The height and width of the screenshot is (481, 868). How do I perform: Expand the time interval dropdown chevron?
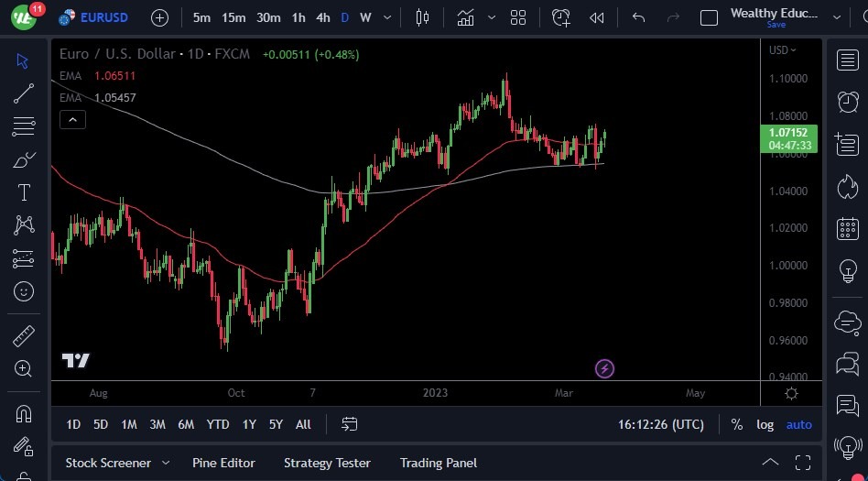389,17
